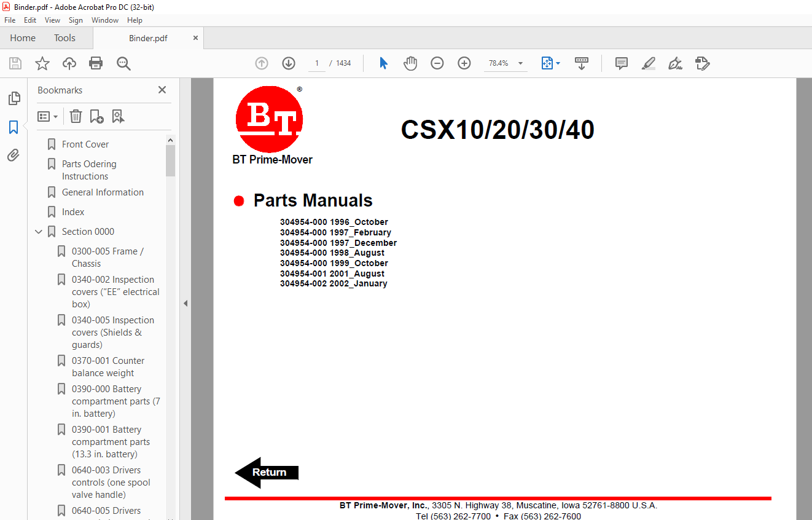Screen dimensions: 812x520
Task: Open the View menu
Action: point(53,20)
